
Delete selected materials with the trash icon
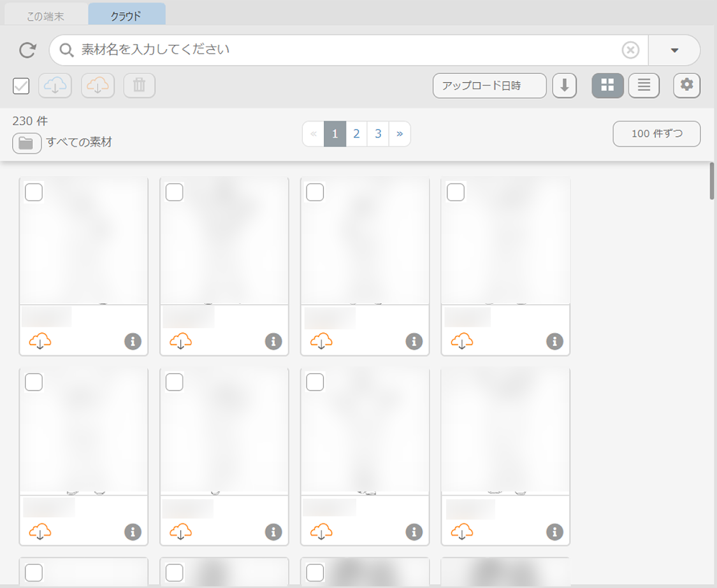click(x=140, y=85)
